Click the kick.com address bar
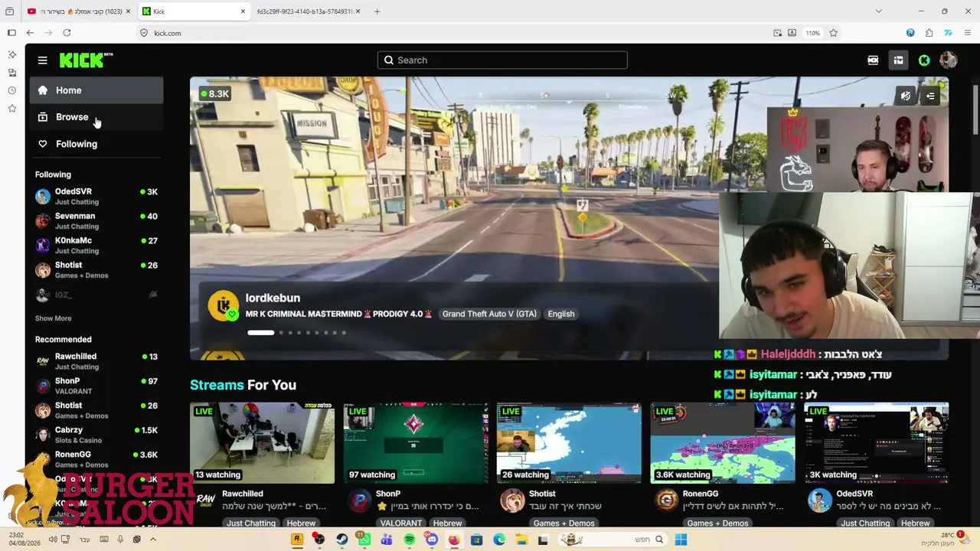 click(452, 33)
